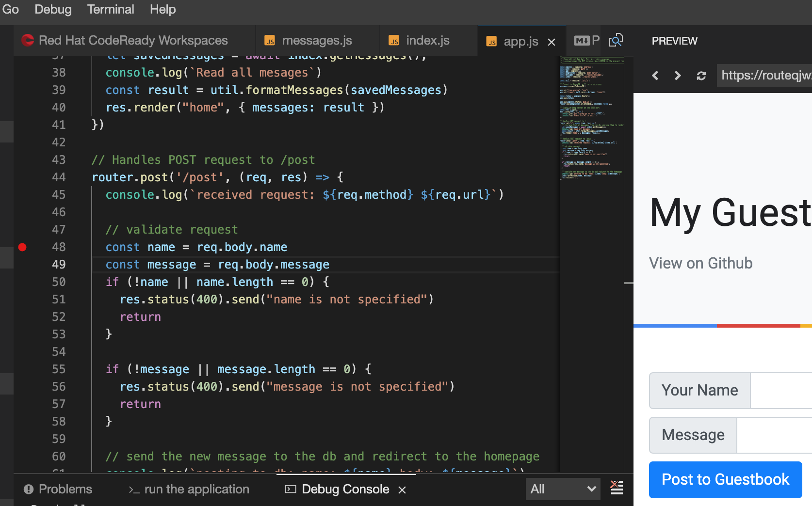812x506 pixels.
Task: Click the "name is not specified" string
Action: (346, 300)
